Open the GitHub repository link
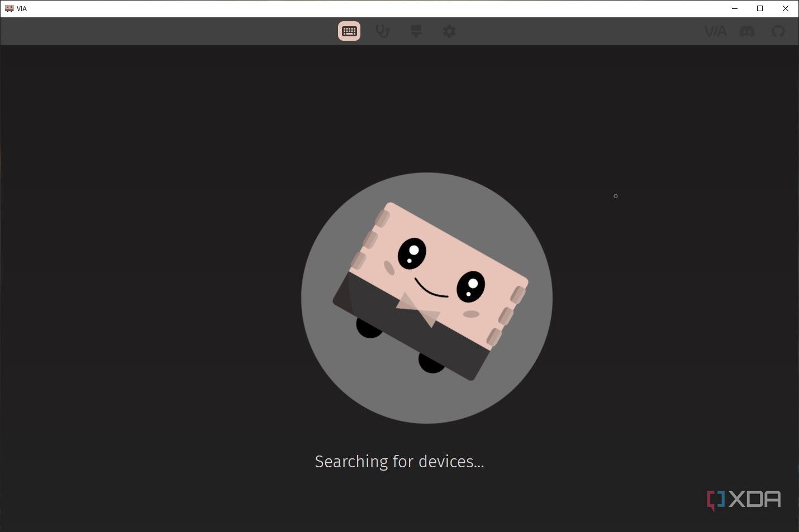Screen dimensions: 799x532 (778, 31)
